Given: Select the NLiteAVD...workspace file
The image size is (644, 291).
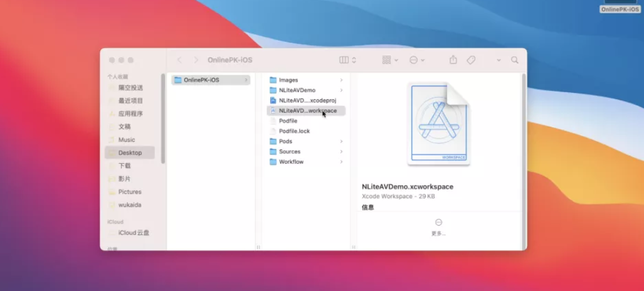Looking at the screenshot, I should [306, 110].
